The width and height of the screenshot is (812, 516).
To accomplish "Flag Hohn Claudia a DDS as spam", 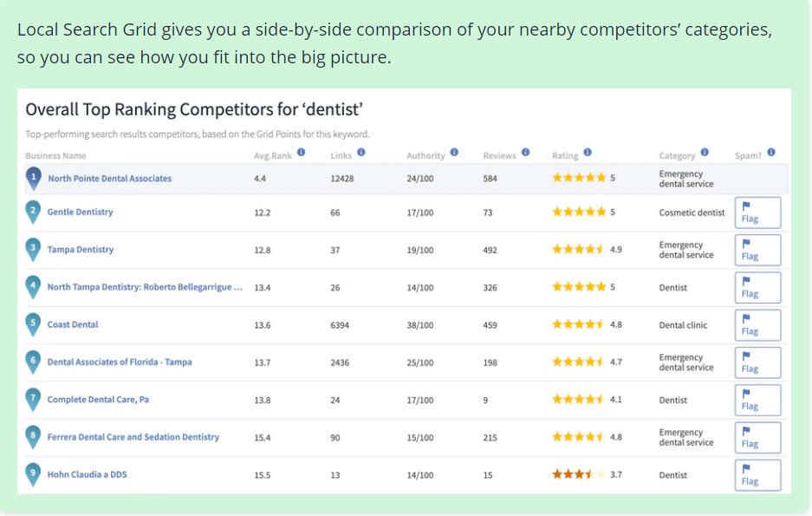I will point(757,475).
